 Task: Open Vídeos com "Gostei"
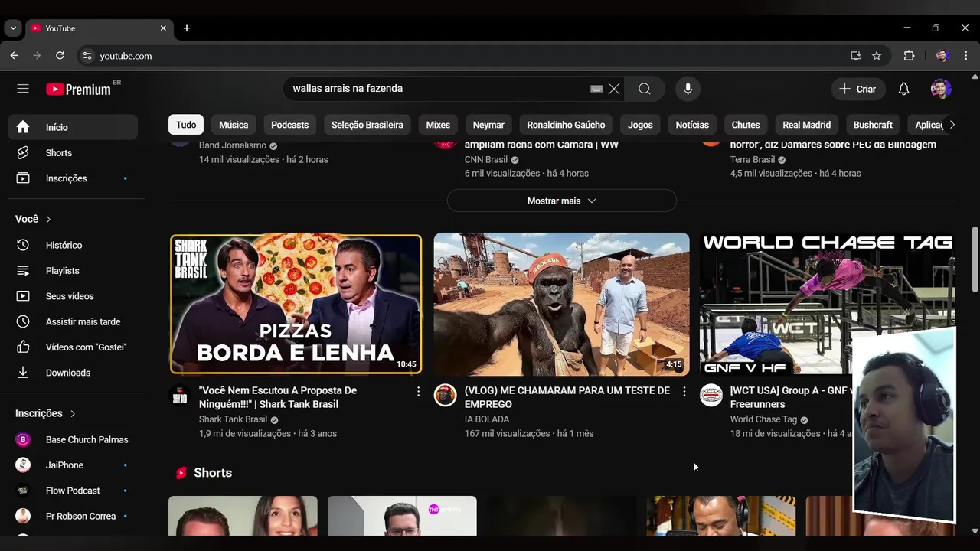click(73, 347)
